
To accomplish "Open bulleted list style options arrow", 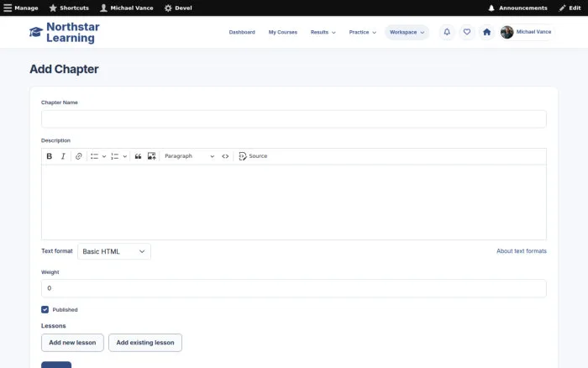I will click(x=104, y=156).
